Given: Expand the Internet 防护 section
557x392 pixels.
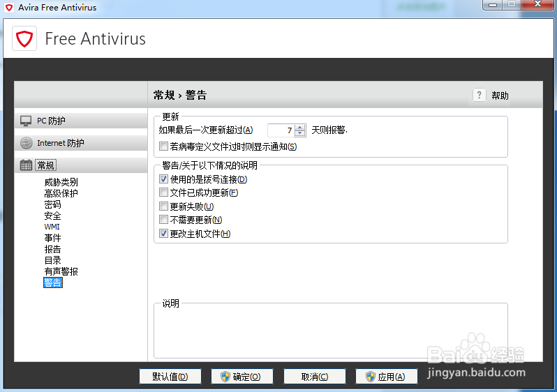Looking at the screenshot, I should 81,143.
